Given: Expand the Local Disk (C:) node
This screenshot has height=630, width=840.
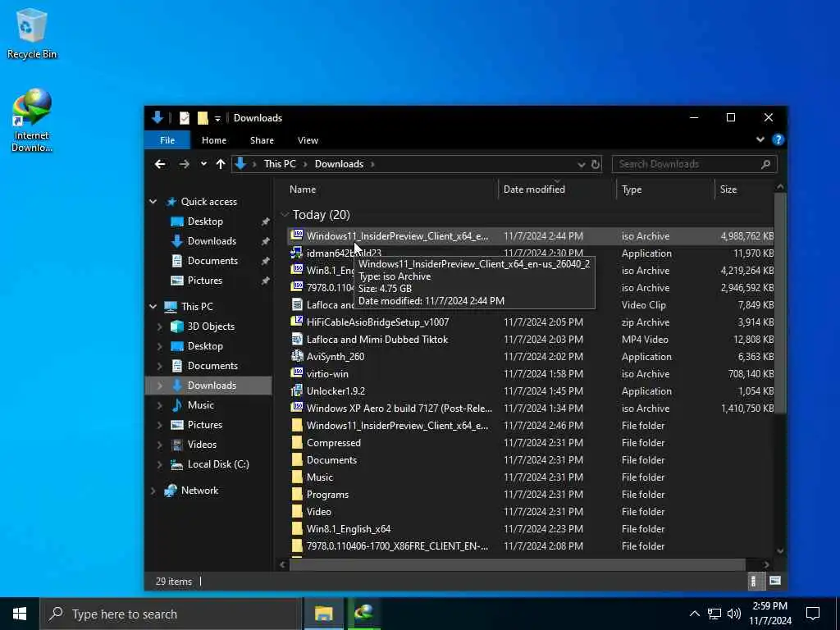Looking at the screenshot, I should tap(160, 465).
